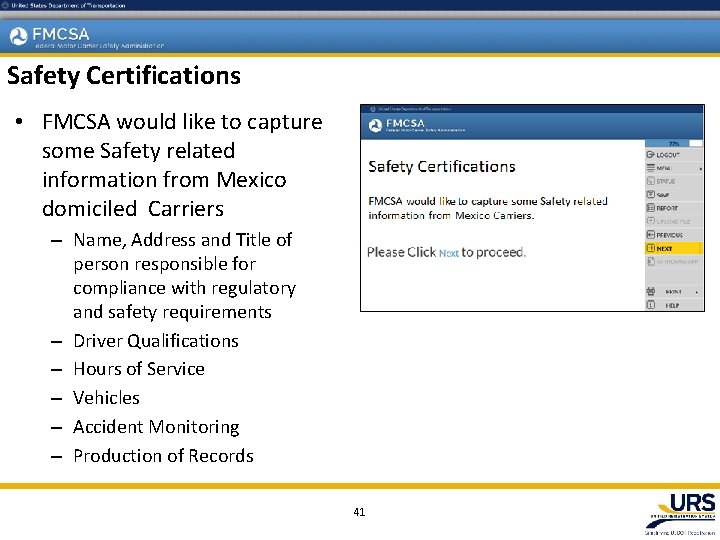The width and height of the screenshot is (720, 540).
Task: Open the Help icon in the sidebar
Action: coord(650,305)
